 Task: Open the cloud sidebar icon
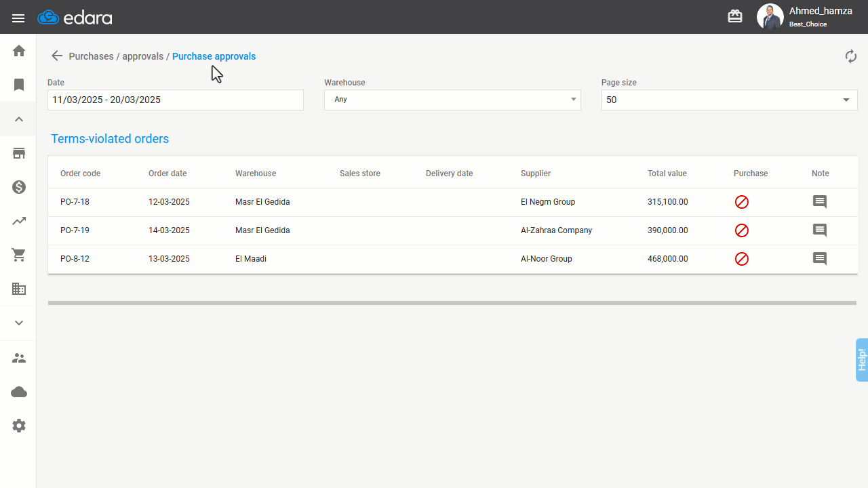coord(19,392)
